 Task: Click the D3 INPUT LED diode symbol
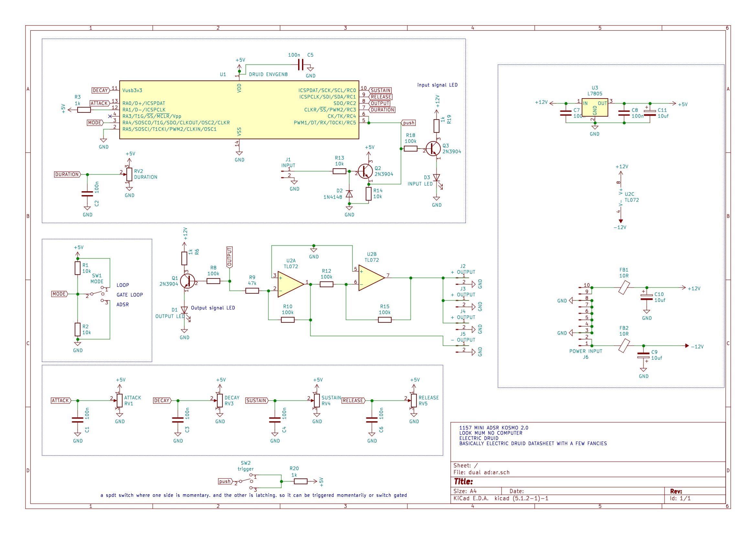coord(437,178)
